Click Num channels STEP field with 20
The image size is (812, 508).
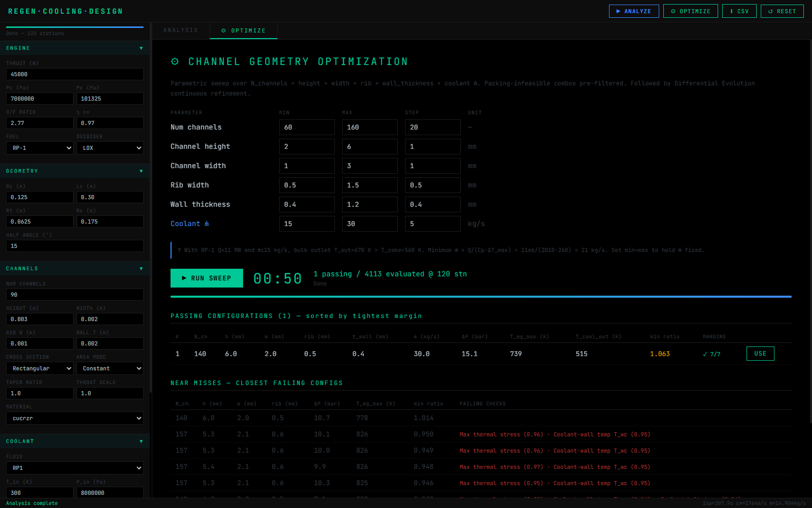click(x=433, y=127)
